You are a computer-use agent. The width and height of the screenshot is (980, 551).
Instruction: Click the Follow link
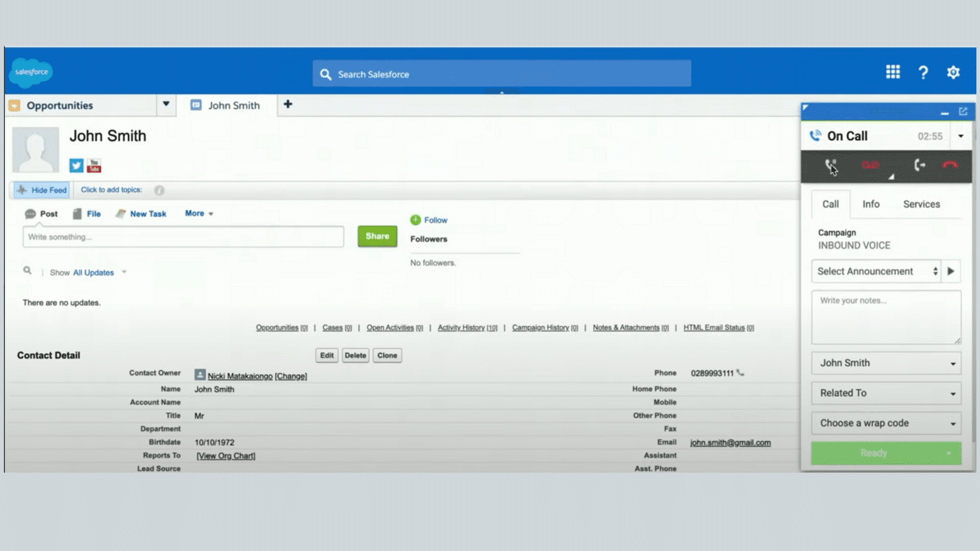pyautogui.click(x=435, y=220)
